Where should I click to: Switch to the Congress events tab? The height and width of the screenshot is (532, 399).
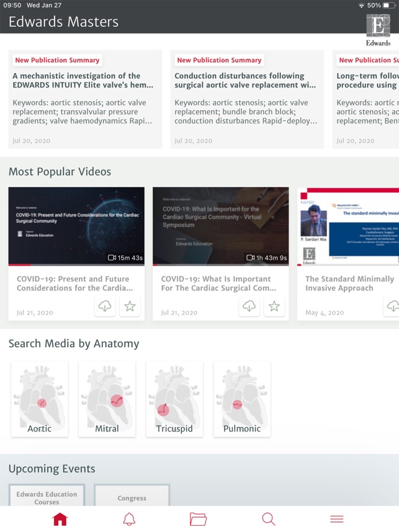coord(132,497)
